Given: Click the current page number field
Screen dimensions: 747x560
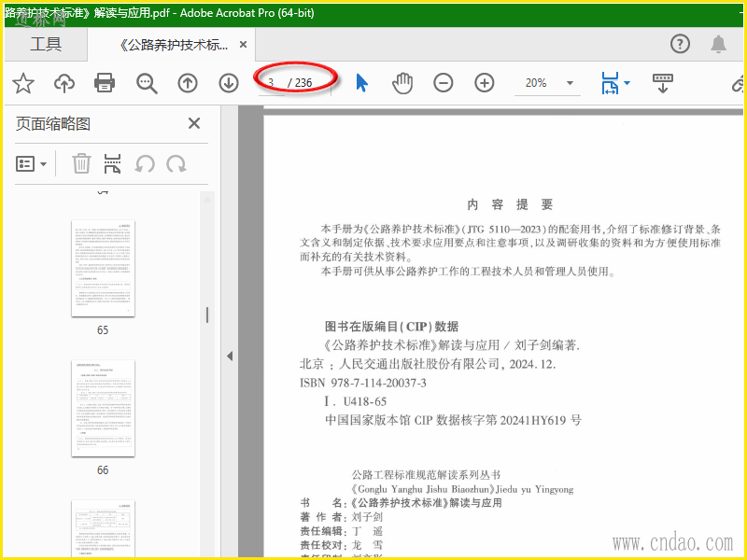Looking at the screenshot, I should click(271, 83).
